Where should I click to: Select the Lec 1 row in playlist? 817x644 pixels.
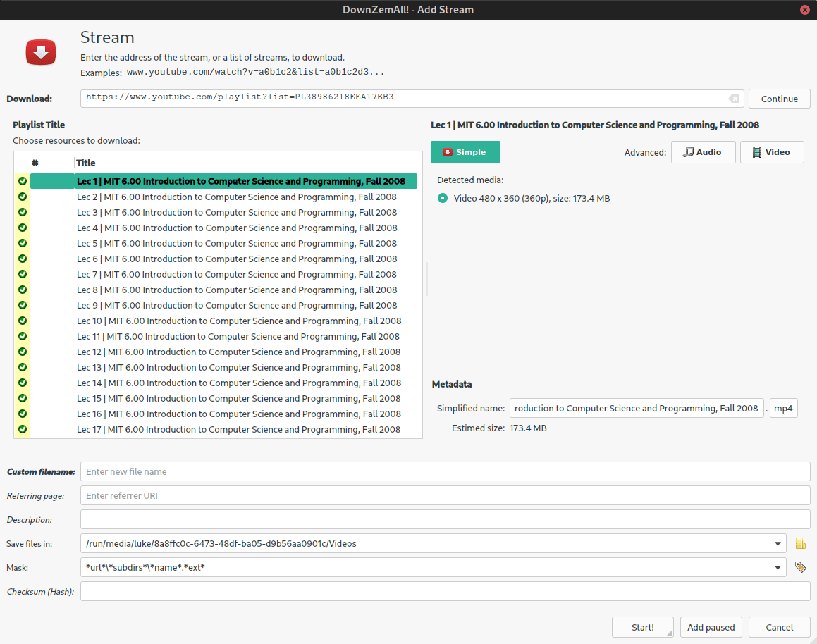tap(223, 181)
